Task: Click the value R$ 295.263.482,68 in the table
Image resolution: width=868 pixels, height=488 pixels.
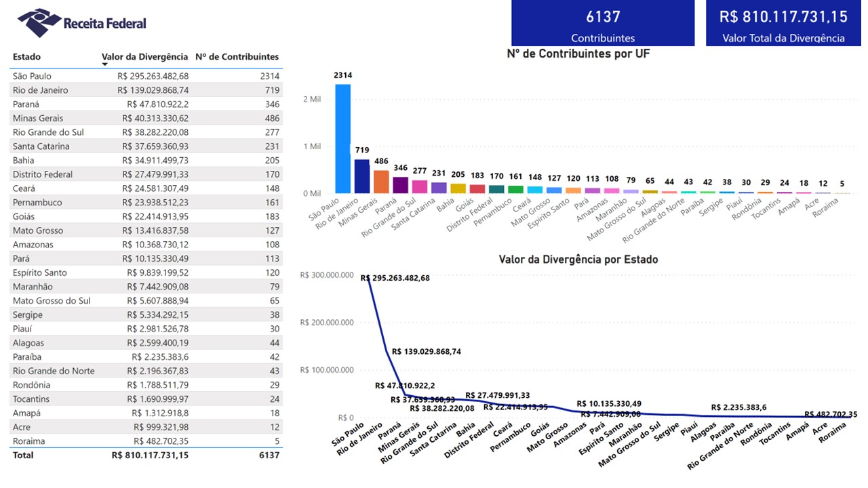Action: [x=153, y=76]
